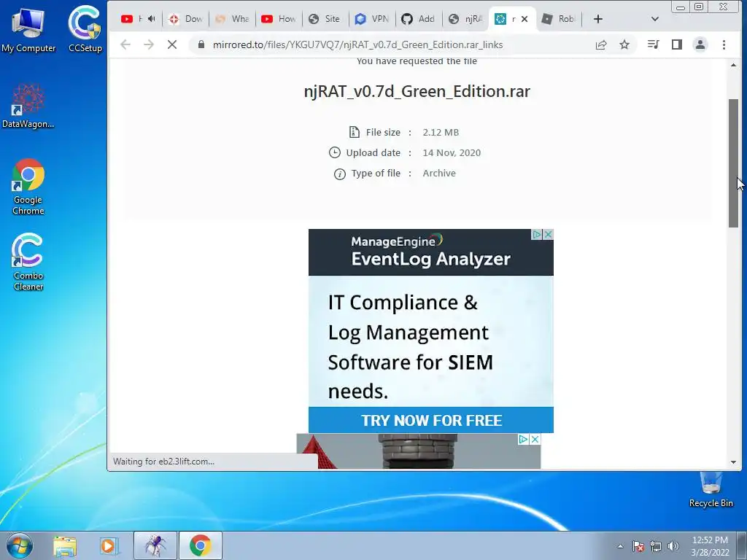The height and width of the screenshot is (560, 747).
Task: Switch to Chrome in taskbar
Action: (200, 545)
